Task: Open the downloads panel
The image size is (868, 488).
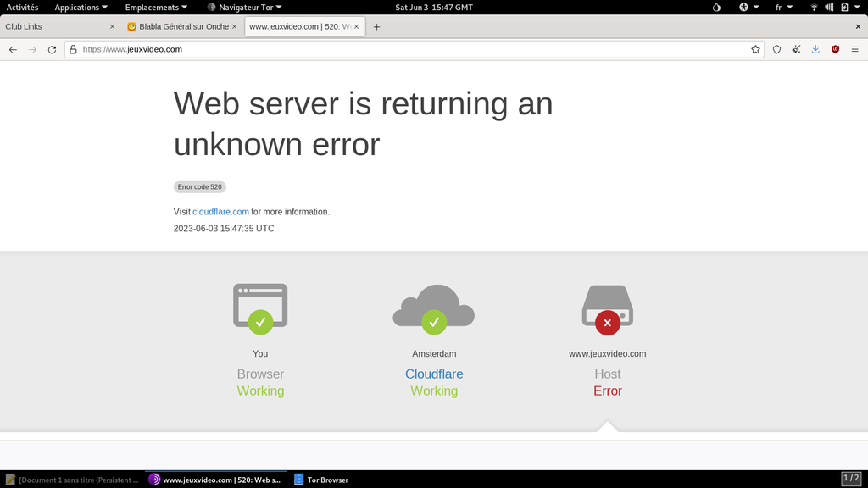Action: (815, 49)
